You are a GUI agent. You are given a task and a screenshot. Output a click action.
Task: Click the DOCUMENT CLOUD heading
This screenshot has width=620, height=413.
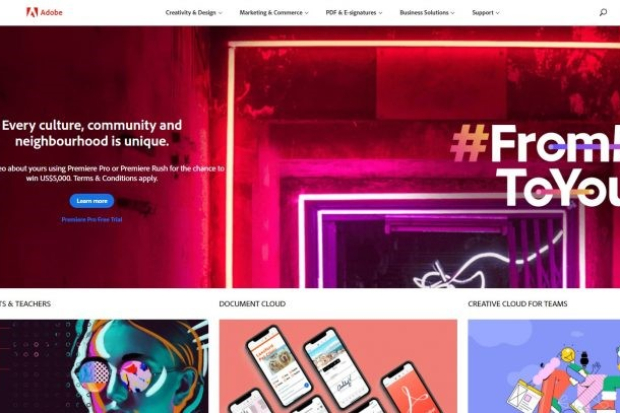(x=252, y=304)
